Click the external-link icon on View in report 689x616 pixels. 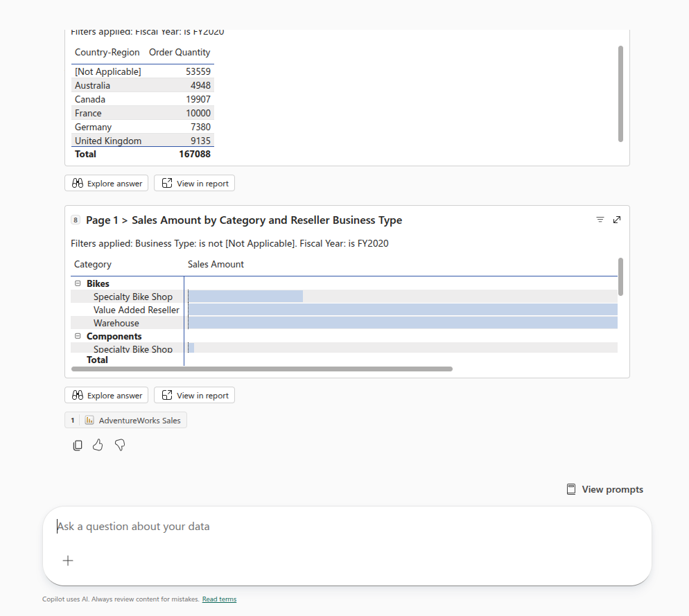tap(167, 395)
